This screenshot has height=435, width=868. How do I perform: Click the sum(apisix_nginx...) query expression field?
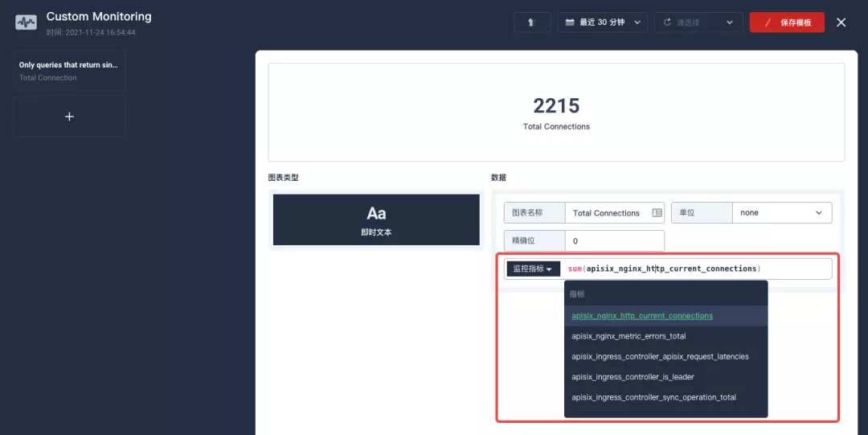point(696,269)
